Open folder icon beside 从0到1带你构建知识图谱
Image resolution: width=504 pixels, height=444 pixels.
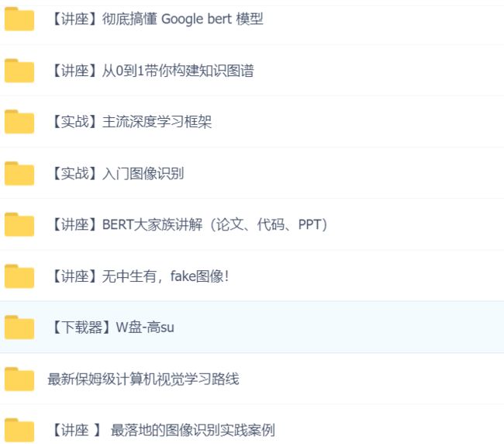coord(19,71)
